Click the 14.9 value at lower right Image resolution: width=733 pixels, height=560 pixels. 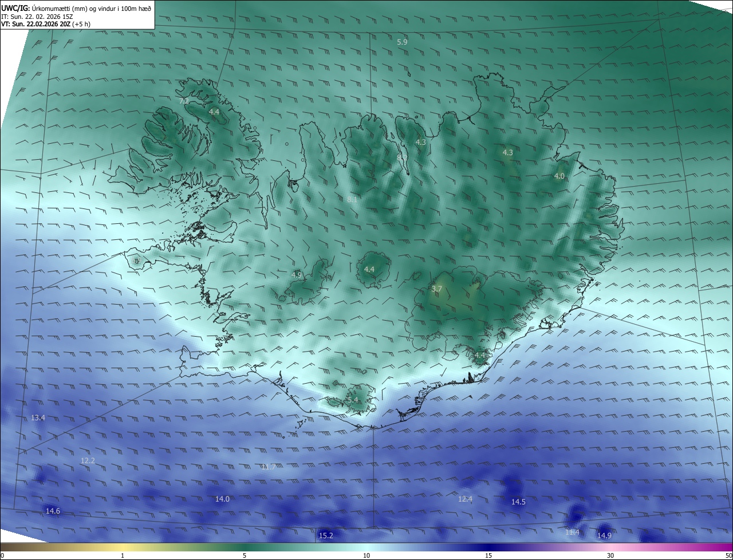pyautogui.click(x=604, y=536)
